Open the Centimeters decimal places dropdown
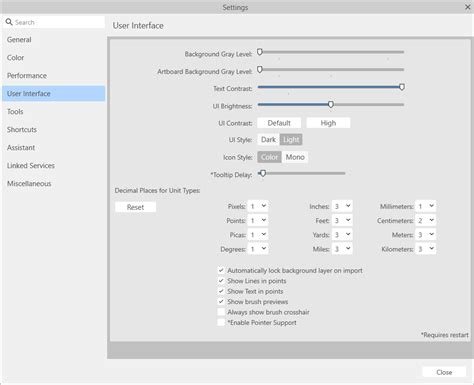The height and width of the screenshot is (385, 474). click(x=426, y=220)
